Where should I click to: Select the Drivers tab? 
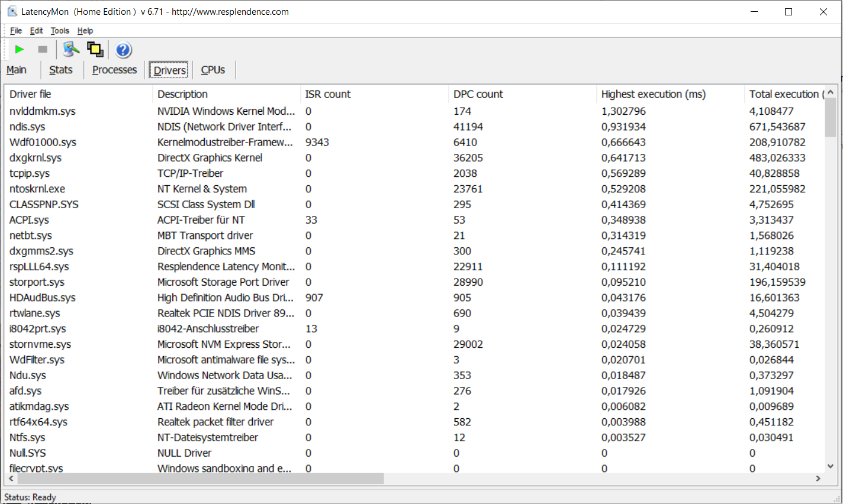[170, 70]
